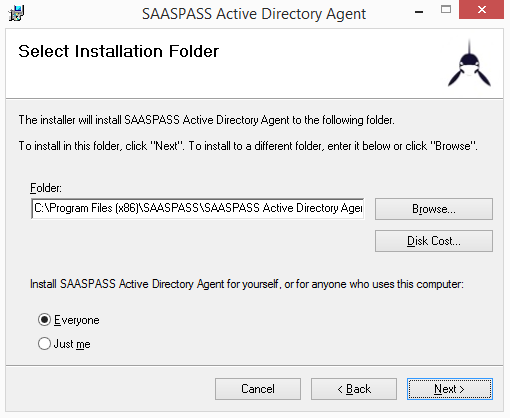
Task: Click the SAASPASS Active Directory Agent title
Action: point(254,14)
